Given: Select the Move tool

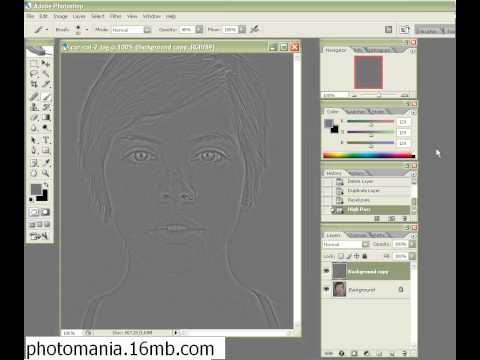Looking at the screenshot, I should 45,63.
